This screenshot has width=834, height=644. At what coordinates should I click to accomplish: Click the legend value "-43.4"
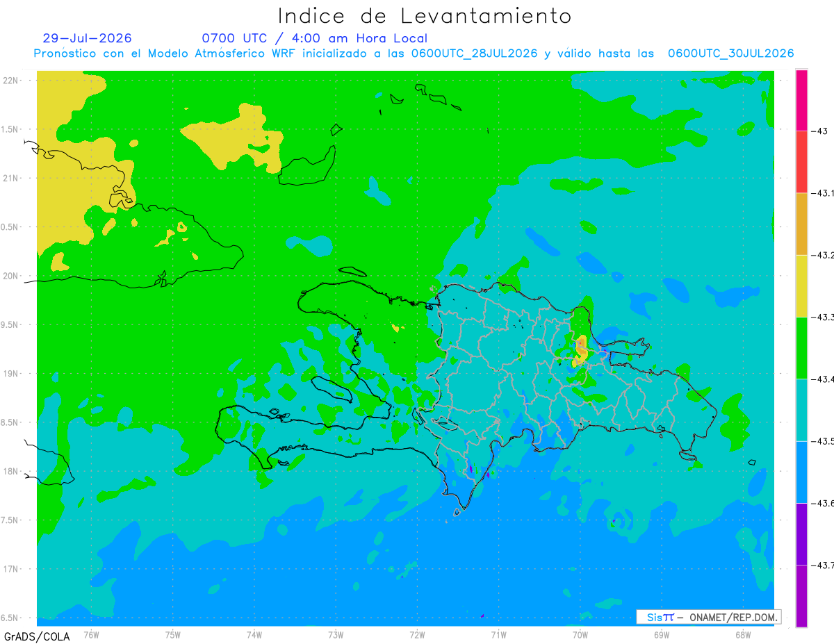pos(821,379)
